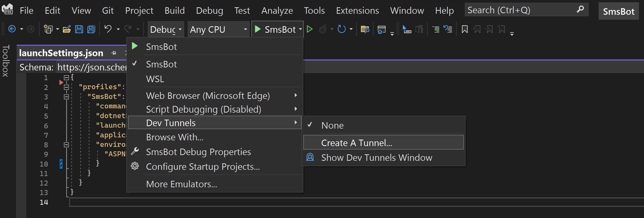Open the Toolbox side panel

(x=5, y=61)
